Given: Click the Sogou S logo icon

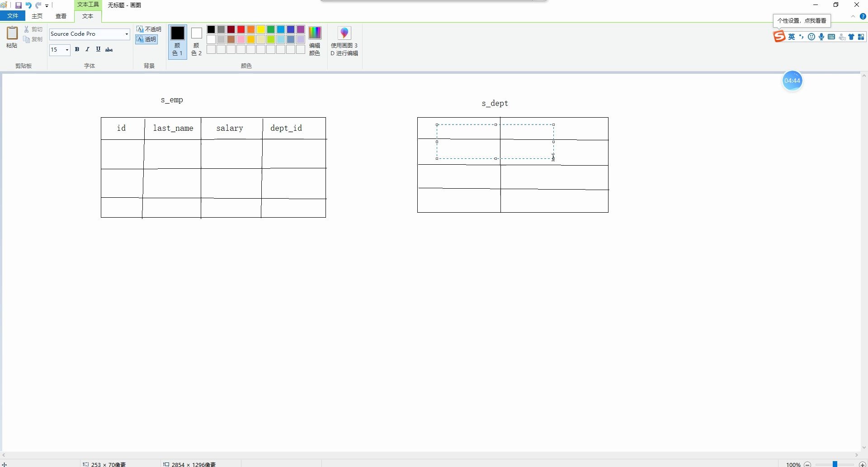Looking at the screenshot, I should (779, 37).
